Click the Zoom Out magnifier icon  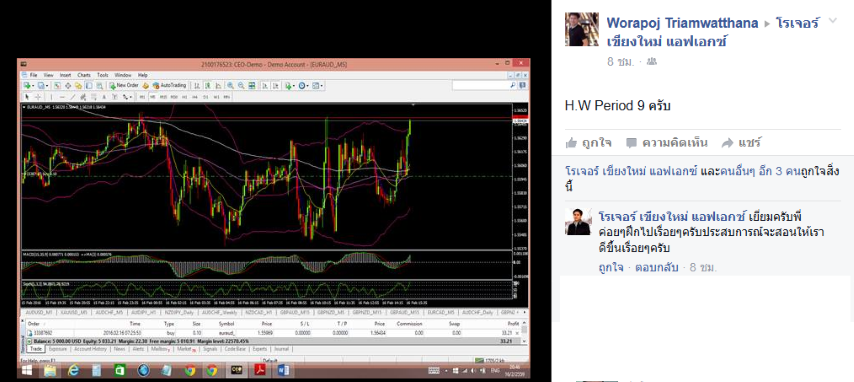pos(241,86)
